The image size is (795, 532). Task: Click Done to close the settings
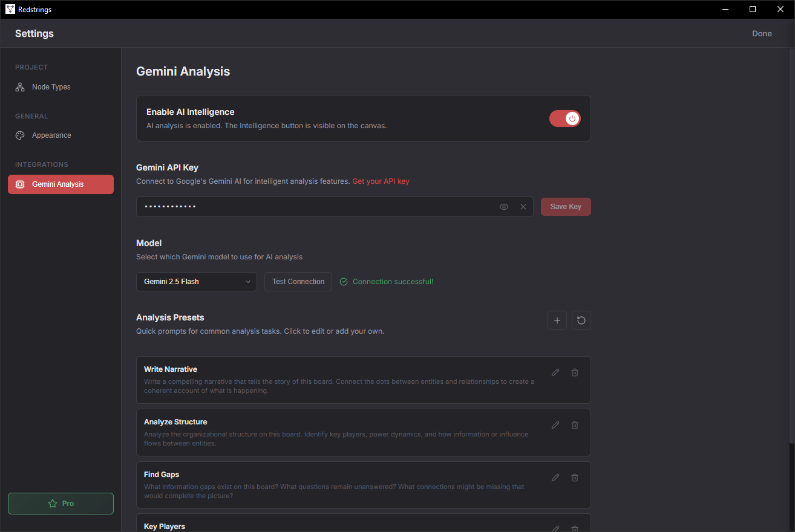pos(762,33)
